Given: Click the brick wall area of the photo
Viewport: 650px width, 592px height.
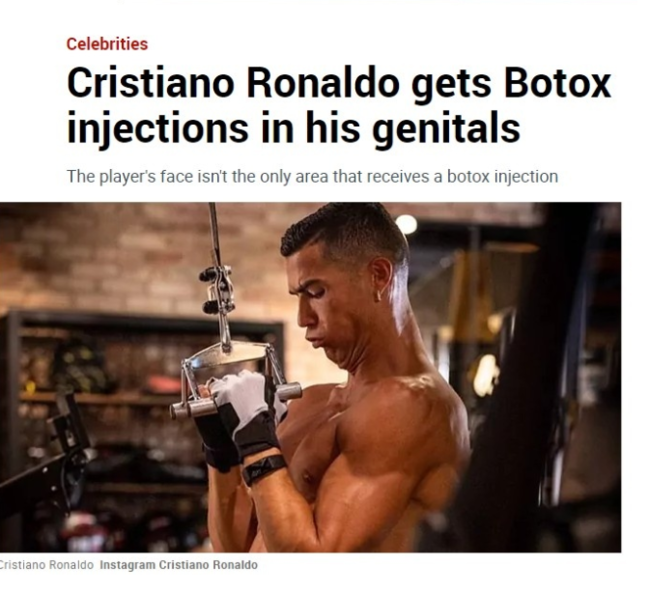Looking at the screenshot, I should [x=124, y=257].
